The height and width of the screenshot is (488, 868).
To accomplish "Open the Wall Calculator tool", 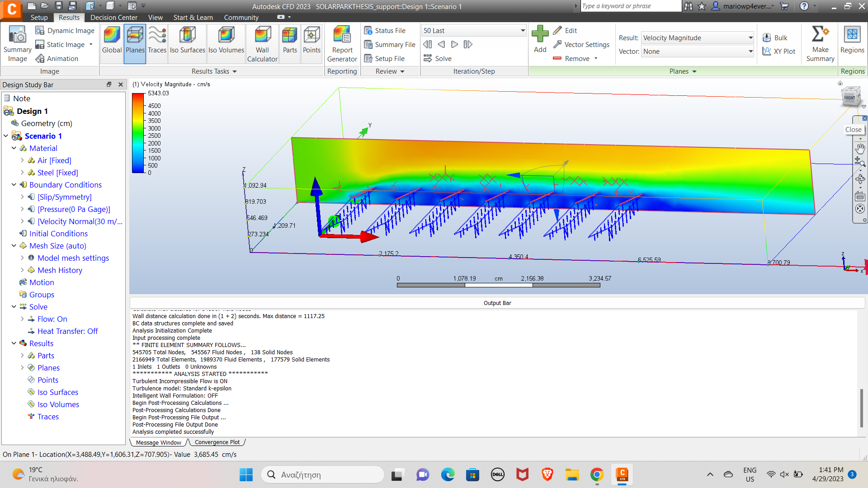I will click(x=262, y=43).
